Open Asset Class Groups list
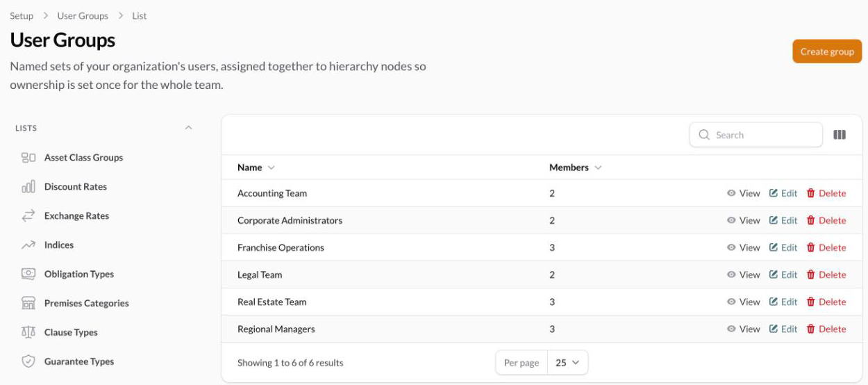This screenshot has height=385, width=868. tap(83, 158)
